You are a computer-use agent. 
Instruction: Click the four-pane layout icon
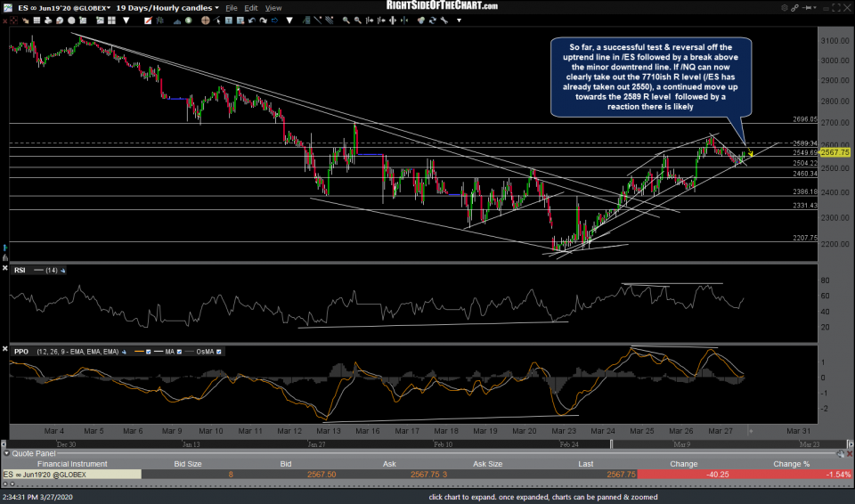[x=112, y=20]
